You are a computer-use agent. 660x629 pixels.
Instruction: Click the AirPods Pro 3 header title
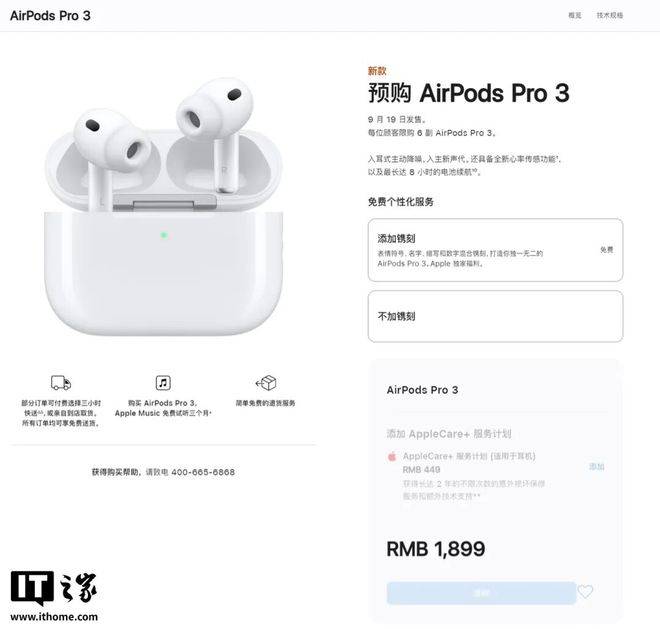click(50, 16)
